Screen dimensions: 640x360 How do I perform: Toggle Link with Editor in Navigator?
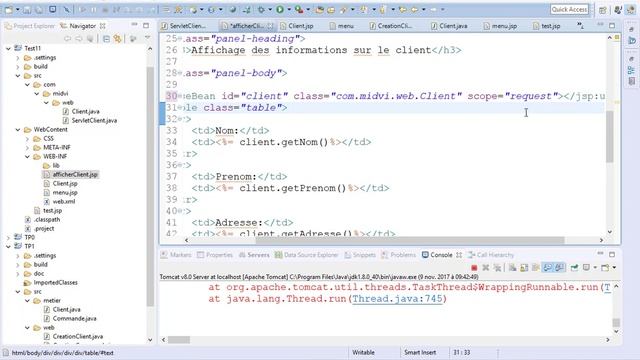pos(118,39)
